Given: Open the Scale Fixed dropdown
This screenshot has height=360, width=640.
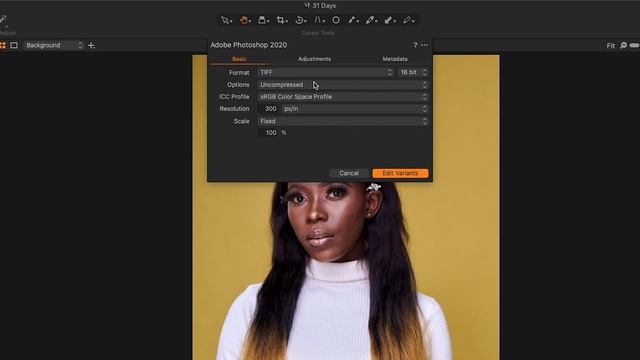Looking at the screenshot, I should point(343,121).
